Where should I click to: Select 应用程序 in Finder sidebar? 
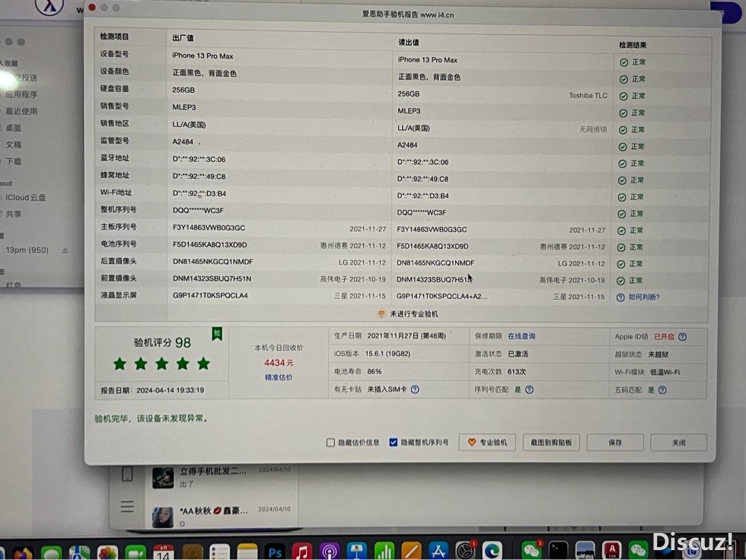click(x=21, y=94)
